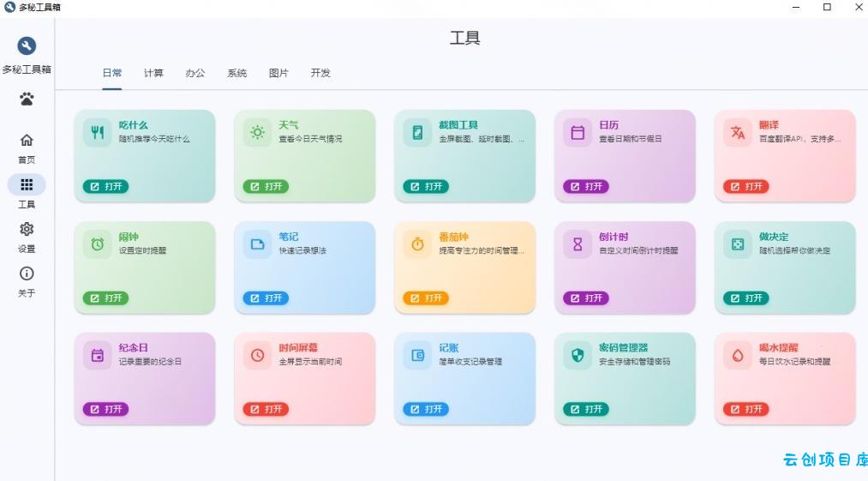Click the 番茄钟 timer icon
This screenshot has height=481, width=868.
point(417,244)
